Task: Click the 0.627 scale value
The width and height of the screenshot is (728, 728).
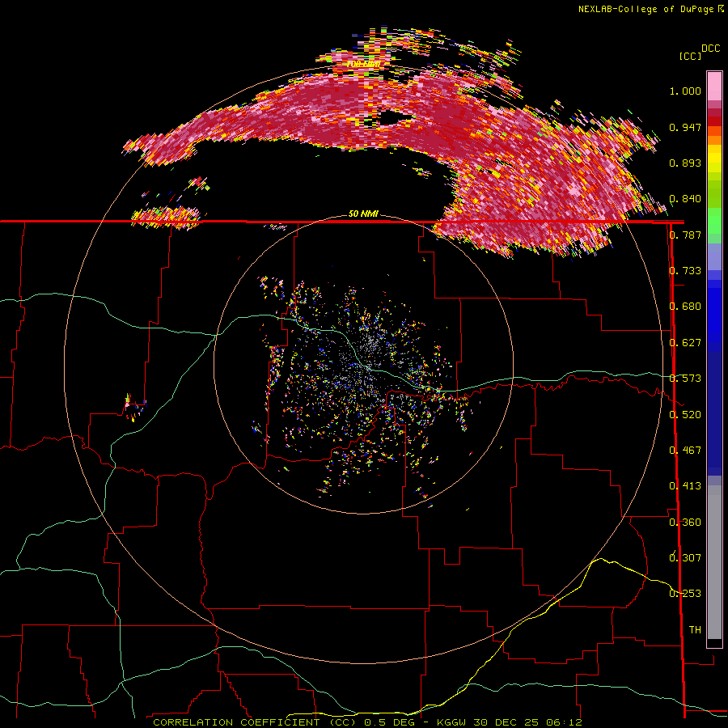Action: pos(685,343)
